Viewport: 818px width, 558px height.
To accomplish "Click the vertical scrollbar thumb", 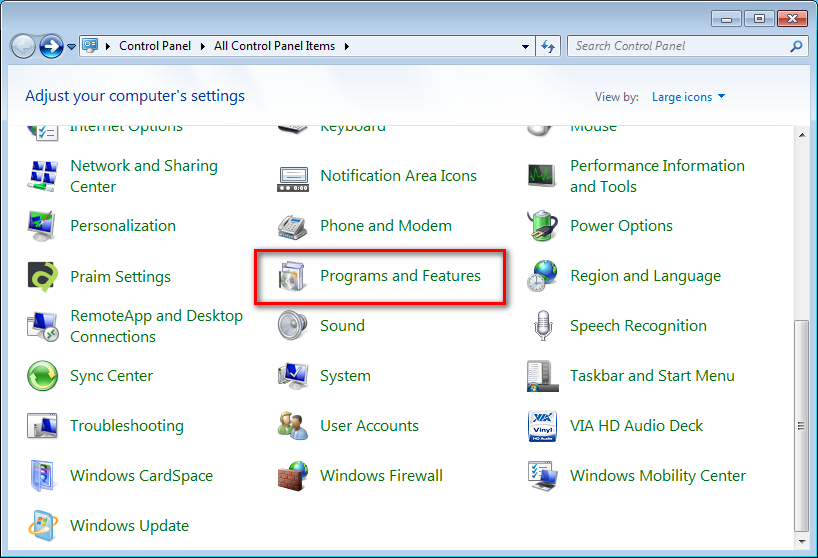I will (801, 426).
